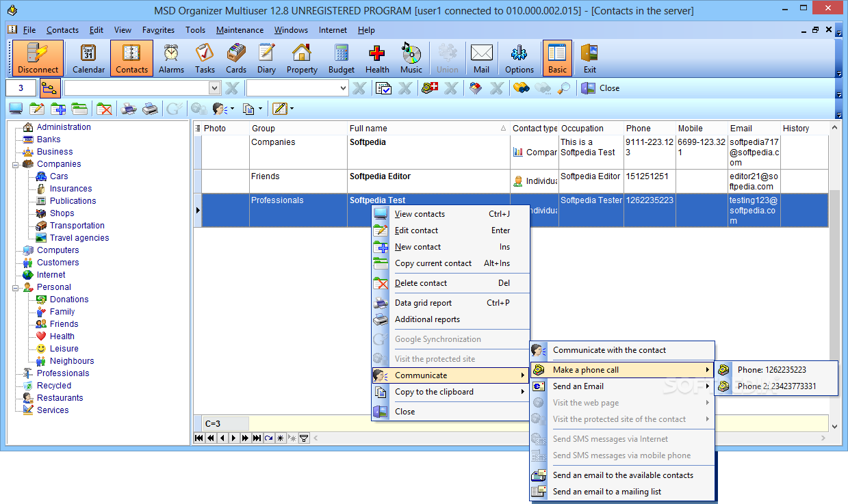Select Neighbours group in the tree
The width and height of the screenshot is (848, 504).
coord(72,361)
